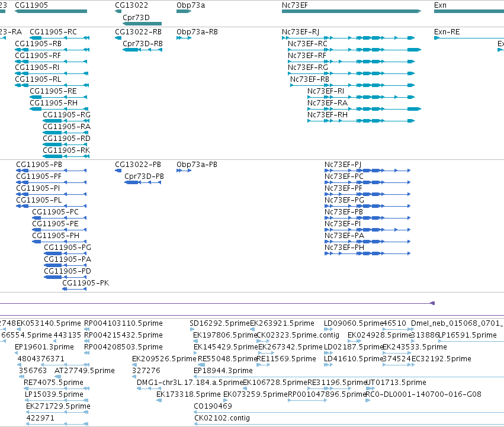This screenshot has height=427, width=504.
Task: Select protein CG11905-PK
Action: [x=85, y=283]
